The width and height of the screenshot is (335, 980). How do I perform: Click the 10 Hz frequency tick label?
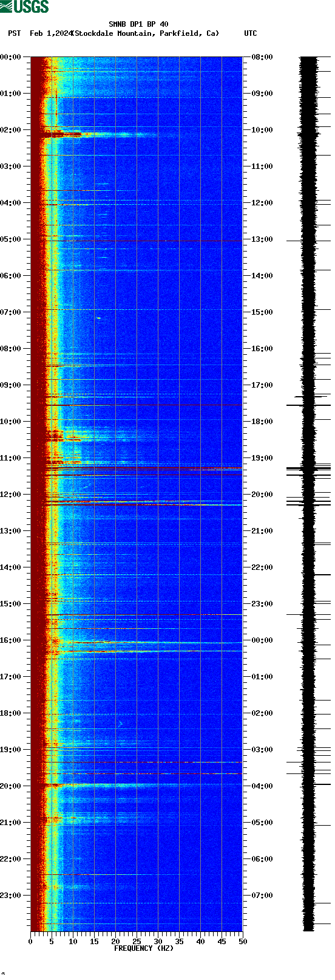pos(73,942)
